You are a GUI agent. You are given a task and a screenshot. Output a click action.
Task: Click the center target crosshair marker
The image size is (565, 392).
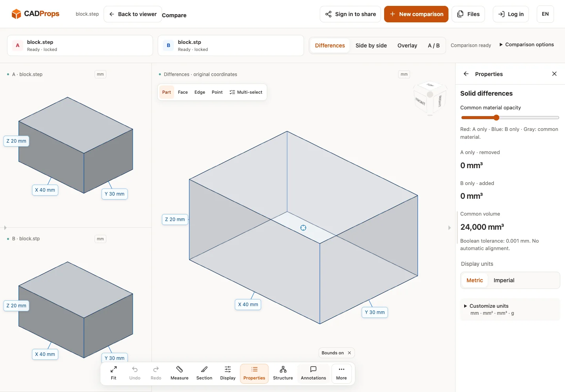pos(303,228)
